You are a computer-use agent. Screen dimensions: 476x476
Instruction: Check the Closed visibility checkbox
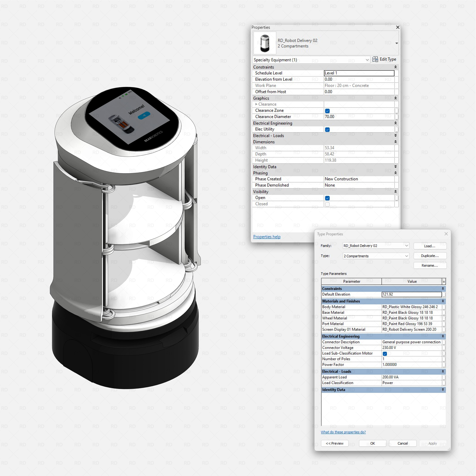pyautogui.click(x=327, y=204)
